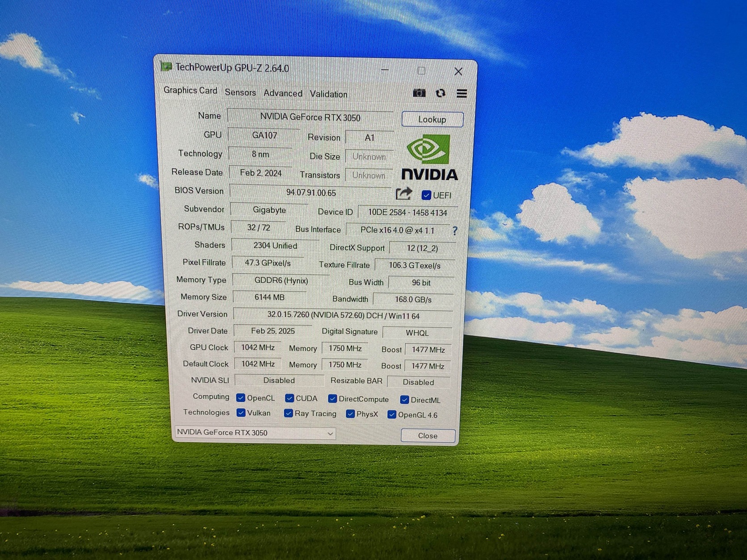Refresh GPU info with the refresh icon

pyautogui.click(x=441, y=93)
